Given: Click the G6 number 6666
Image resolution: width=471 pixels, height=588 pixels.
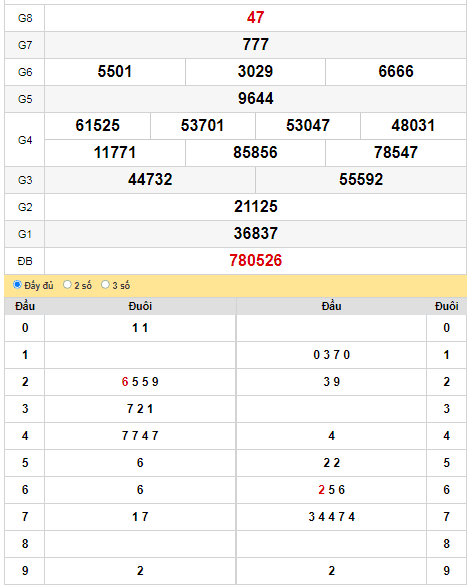Looking at the screenshot, I should coord(396,72).
